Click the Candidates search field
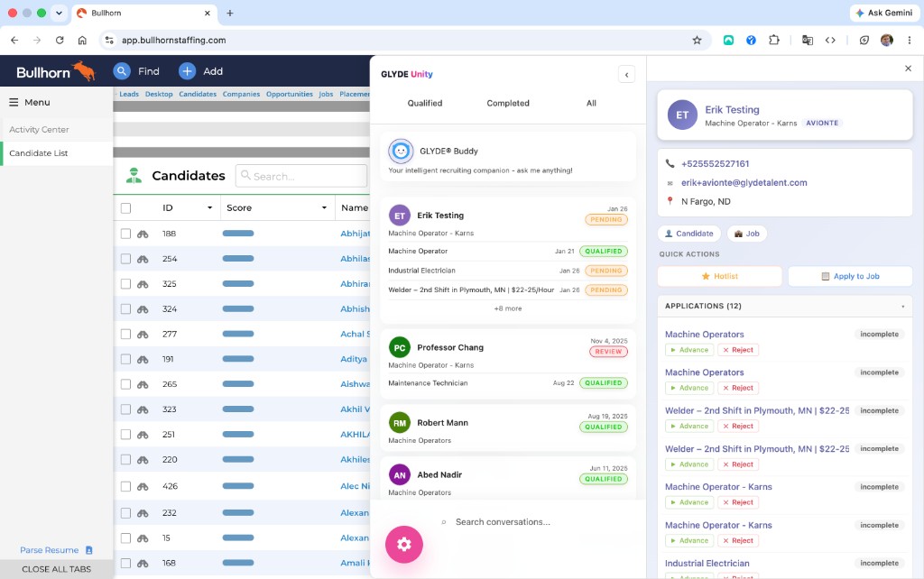924x579 pixels. click(x=301, y=176)
